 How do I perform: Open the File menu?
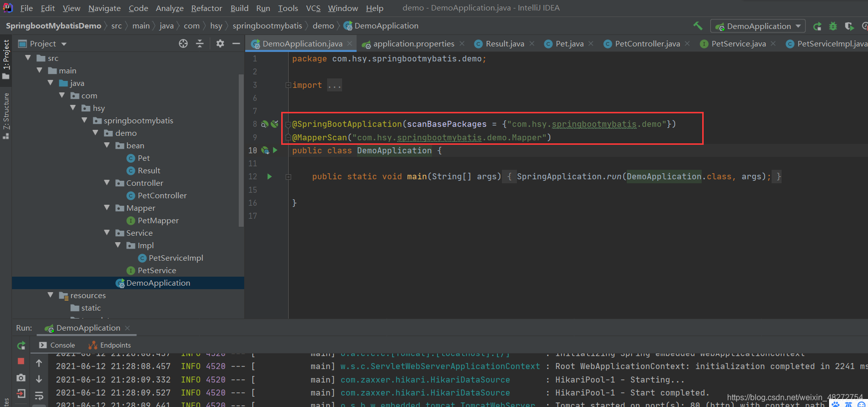26,8
